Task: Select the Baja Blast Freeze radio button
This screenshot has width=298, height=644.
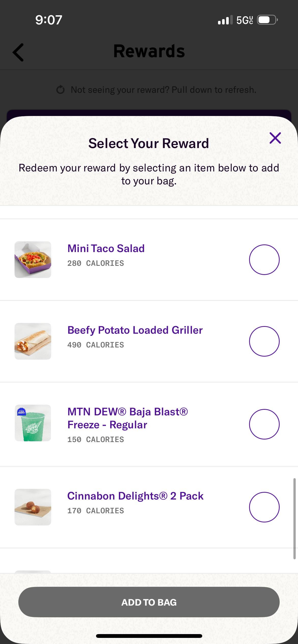Action: (264, 424)
